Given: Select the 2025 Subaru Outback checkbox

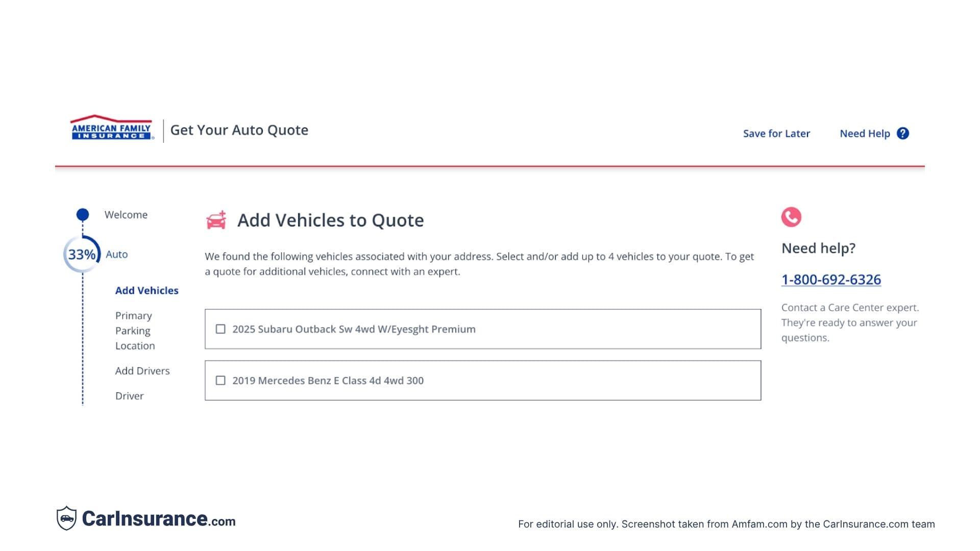Looking at the screenshot, I should [220, 330].
